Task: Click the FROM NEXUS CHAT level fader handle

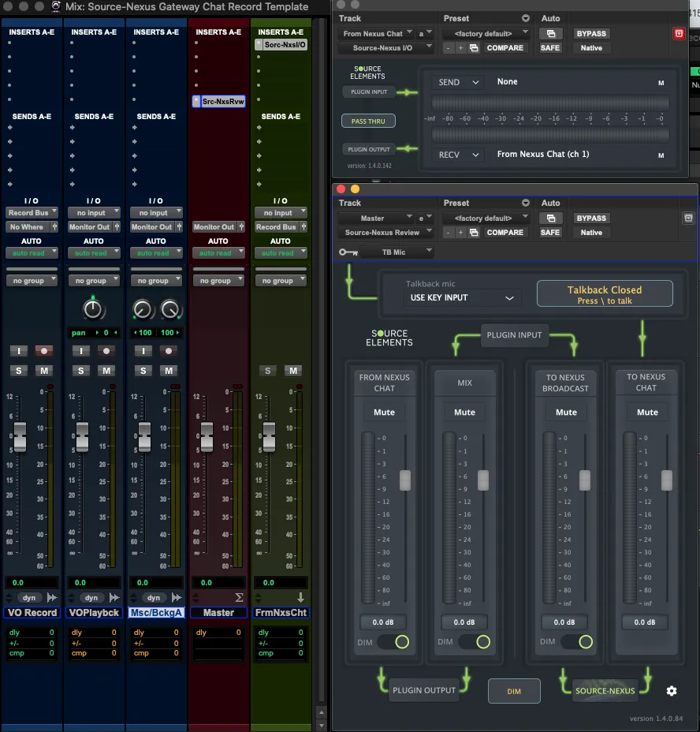Action: (405, 480)
